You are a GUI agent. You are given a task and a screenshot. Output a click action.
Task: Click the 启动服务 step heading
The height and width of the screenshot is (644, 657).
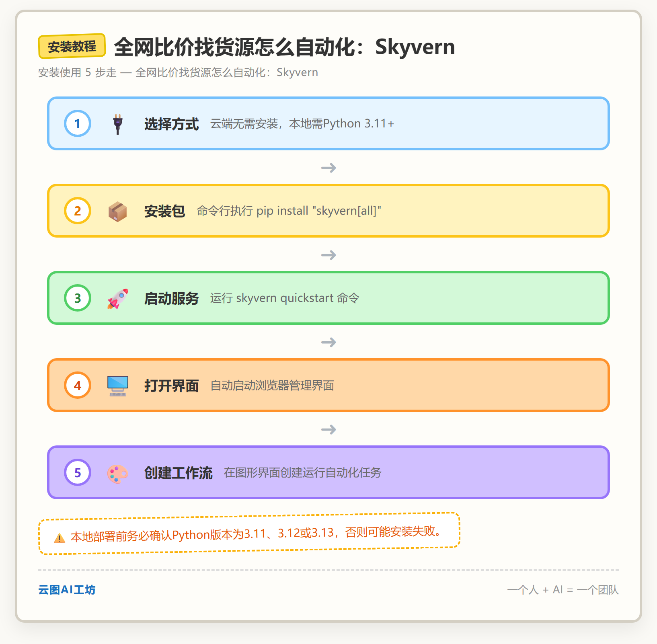(172, 298)
